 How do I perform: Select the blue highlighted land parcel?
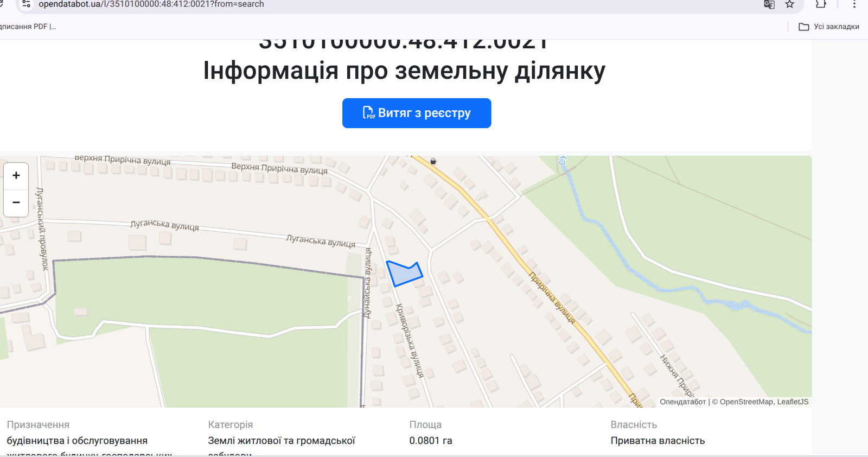(403, 274)
